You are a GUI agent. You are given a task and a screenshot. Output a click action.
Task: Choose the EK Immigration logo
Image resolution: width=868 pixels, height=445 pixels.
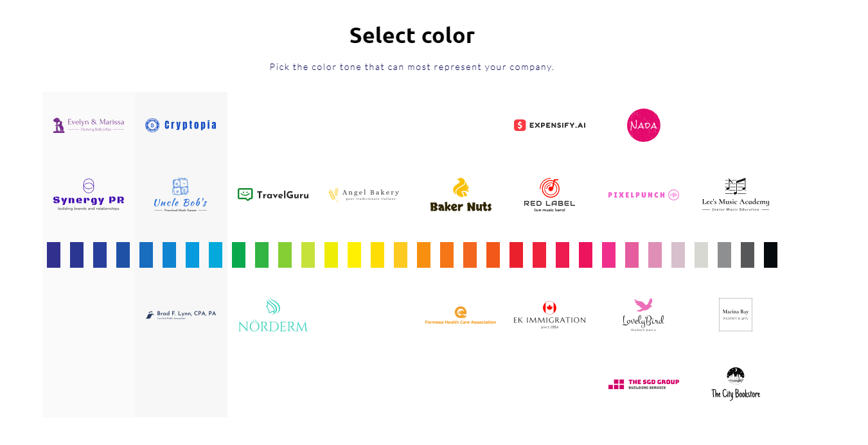tap(549, 315)
